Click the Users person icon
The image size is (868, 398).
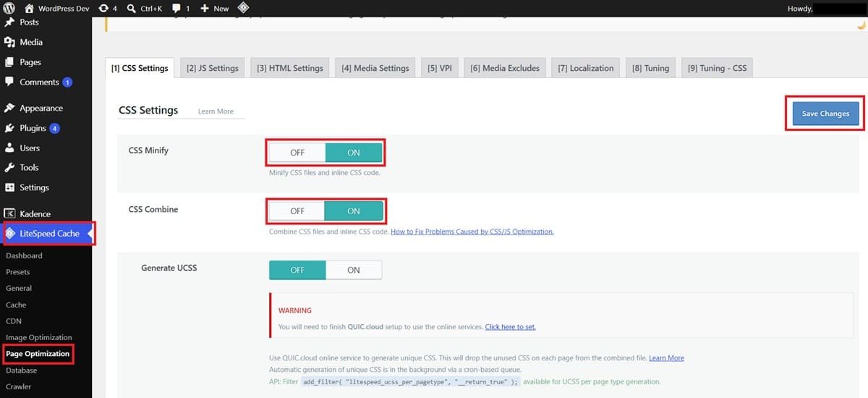9,148
